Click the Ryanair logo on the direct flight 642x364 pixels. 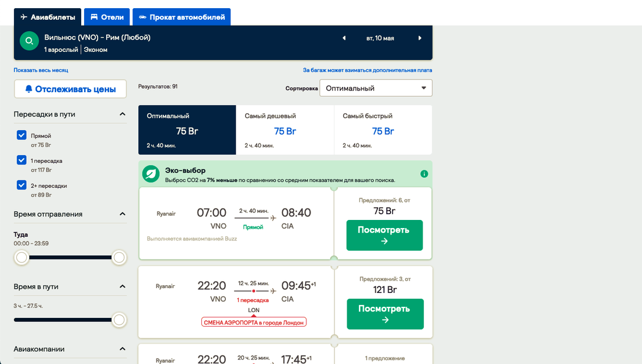tap(166, 213)
